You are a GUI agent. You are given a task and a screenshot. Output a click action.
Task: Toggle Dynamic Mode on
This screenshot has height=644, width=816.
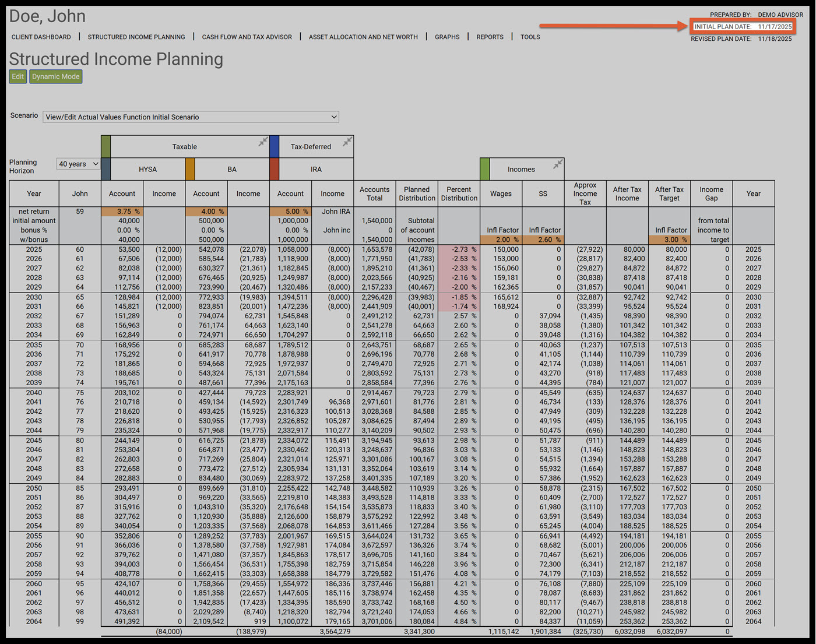(x=56, y=77)
